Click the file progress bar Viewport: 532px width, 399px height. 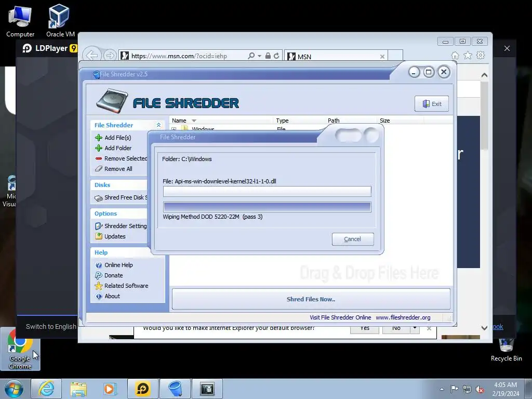tap(267, 191)
